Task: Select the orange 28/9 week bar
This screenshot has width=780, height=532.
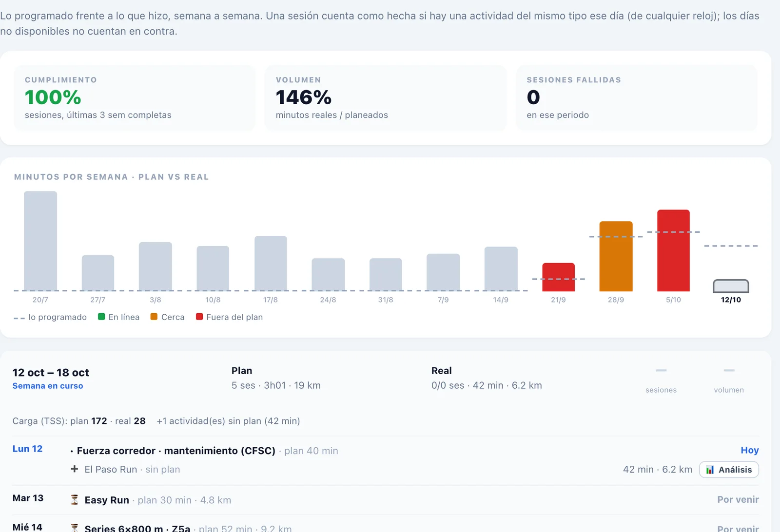Action: pyautogui.click(x=616, y=256)
